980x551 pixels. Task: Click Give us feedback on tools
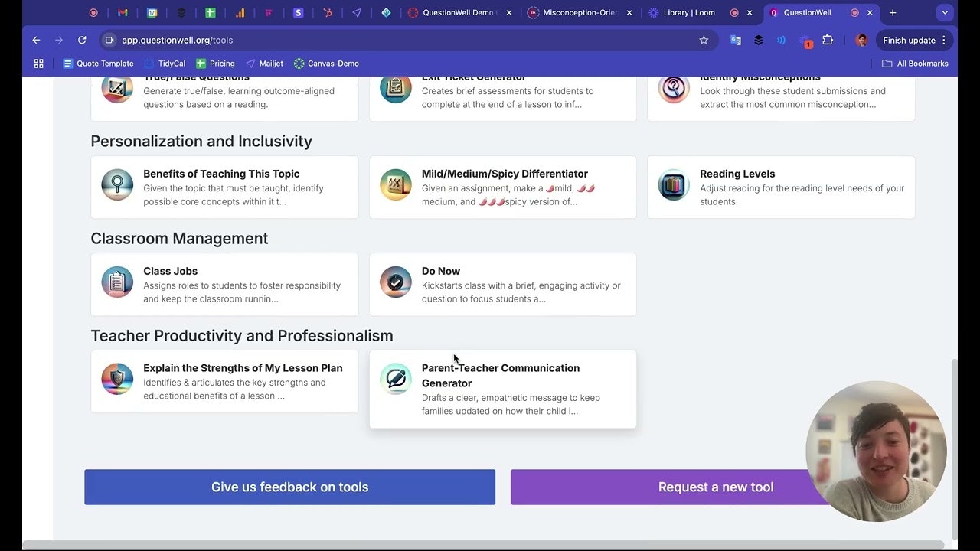coord(289,487)
